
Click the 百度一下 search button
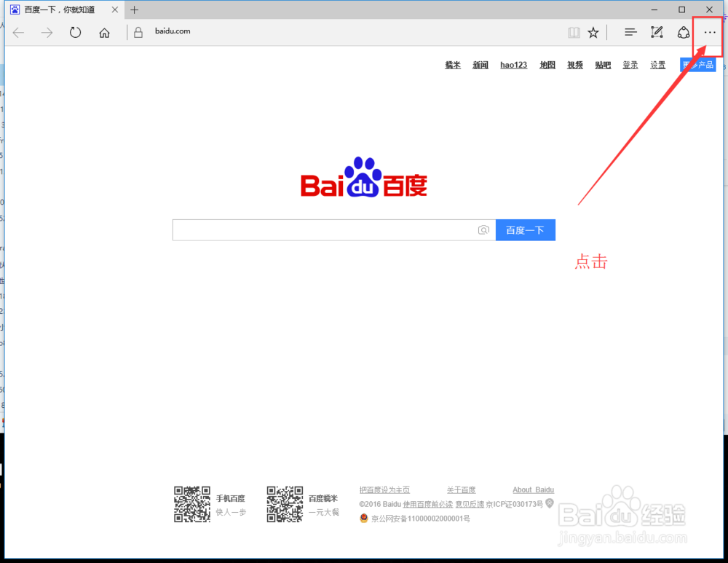[525, 230]
